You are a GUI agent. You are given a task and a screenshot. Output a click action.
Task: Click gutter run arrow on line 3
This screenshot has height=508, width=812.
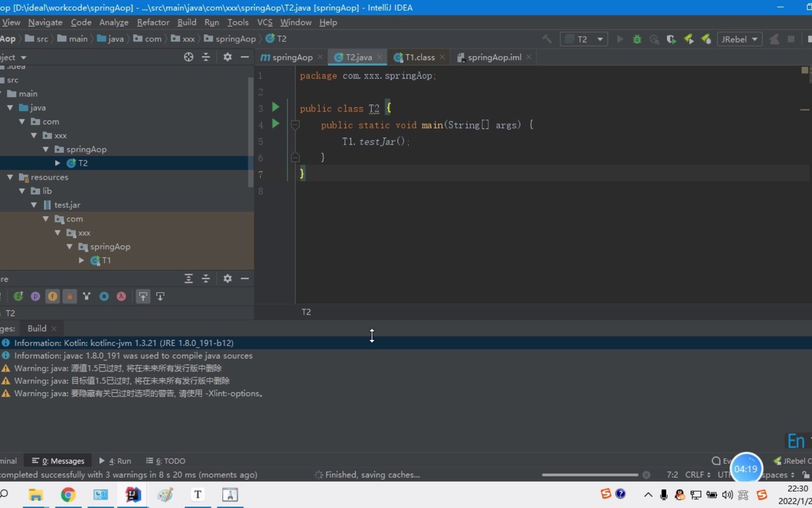tap(276, 107)
